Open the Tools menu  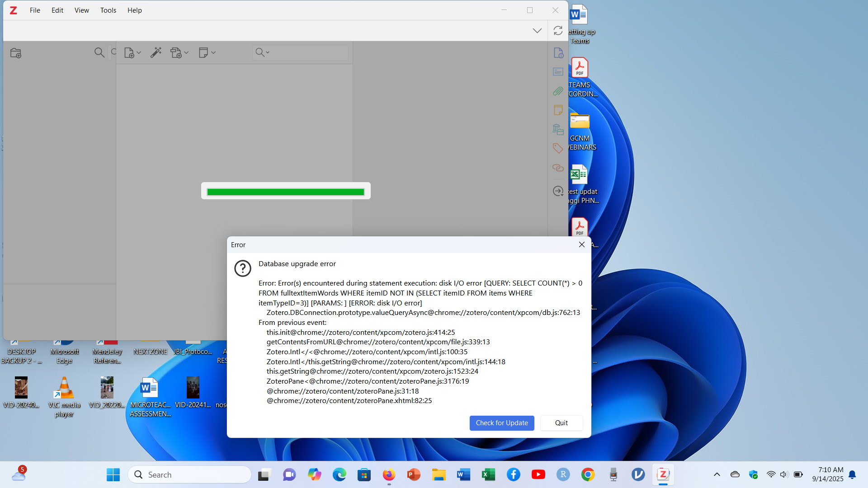[x=108, y=10]
